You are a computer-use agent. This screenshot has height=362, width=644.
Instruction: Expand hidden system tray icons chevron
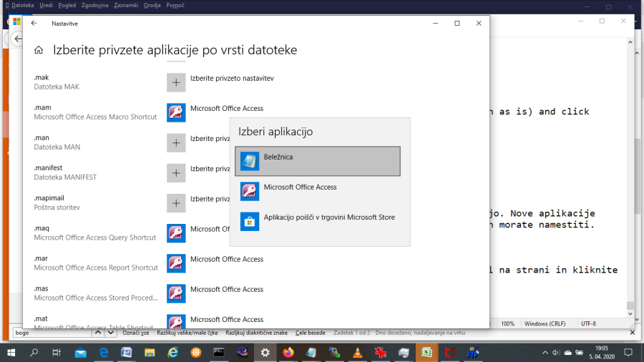pos(545,353)
